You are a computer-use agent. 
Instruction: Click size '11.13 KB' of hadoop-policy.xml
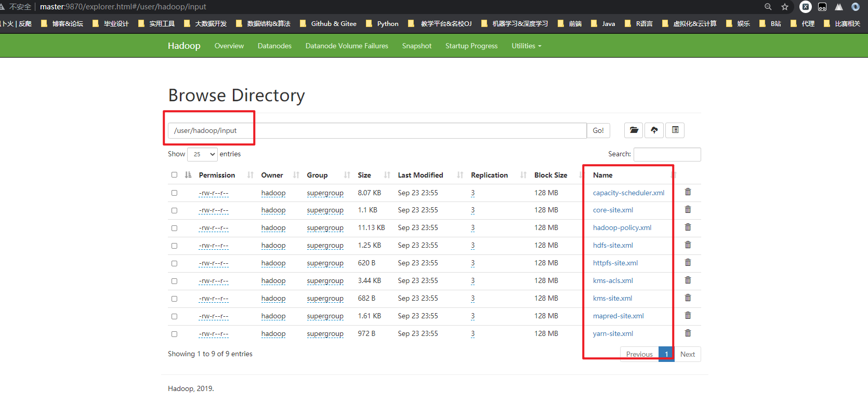click(371, 228)
